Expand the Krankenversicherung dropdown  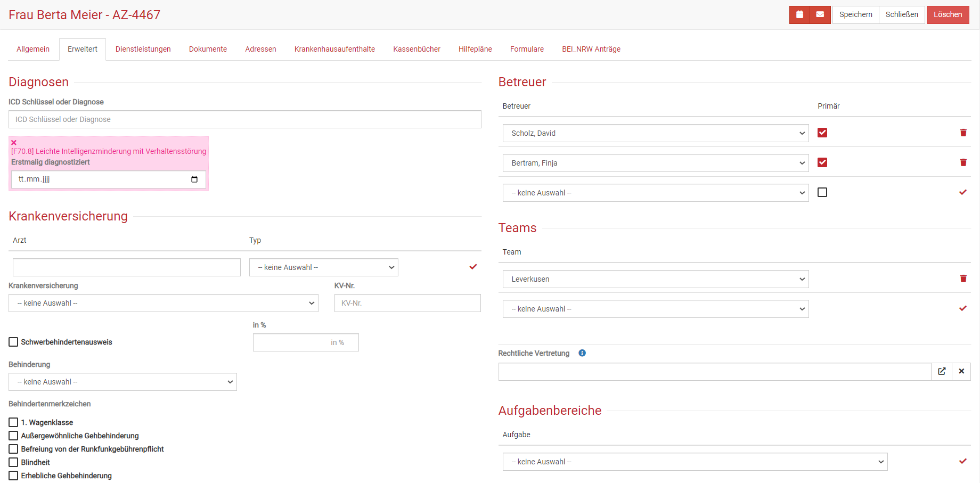pos(164,303)
